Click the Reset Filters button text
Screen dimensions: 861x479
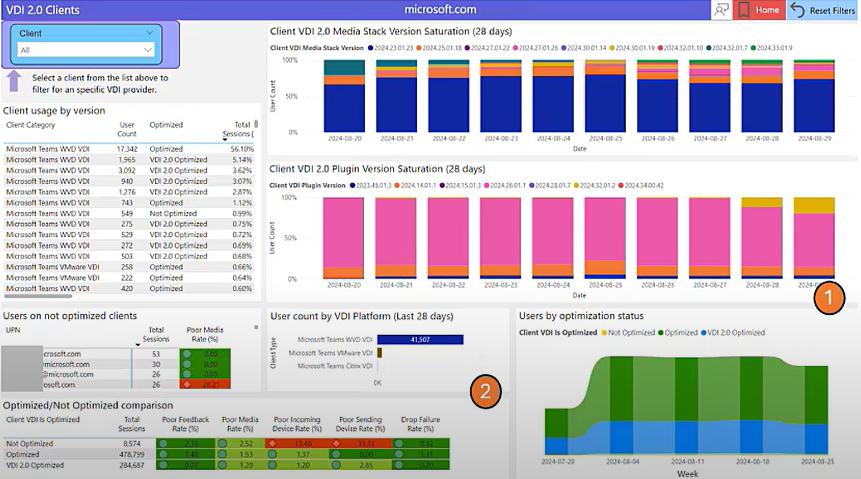click(x=831, y=10)
